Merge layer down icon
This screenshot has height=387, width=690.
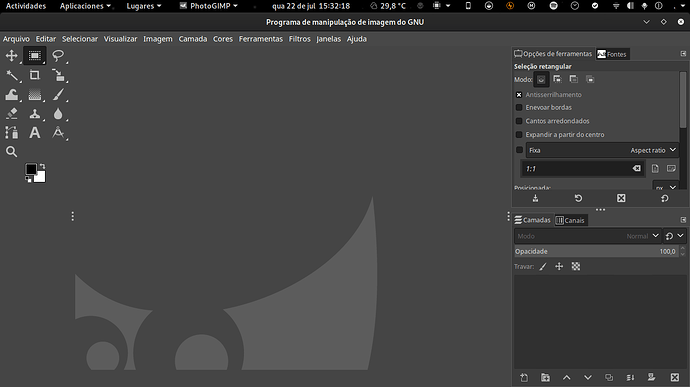630,377
